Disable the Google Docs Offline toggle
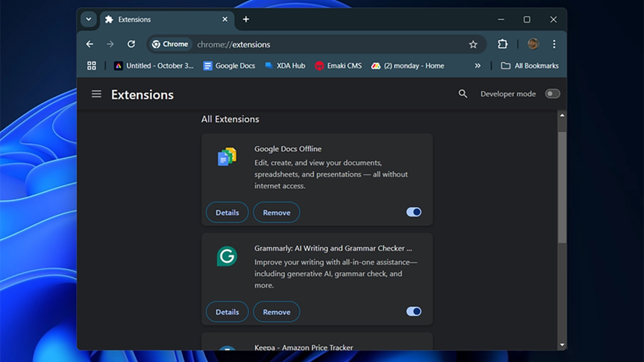The height and width of the screenshot is (362, 644). [414, 212]
